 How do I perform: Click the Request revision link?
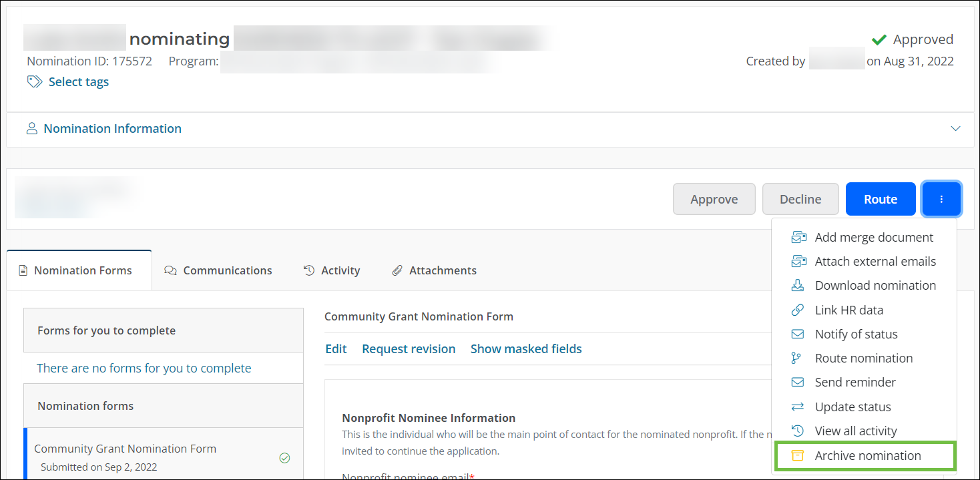point(409,348)
